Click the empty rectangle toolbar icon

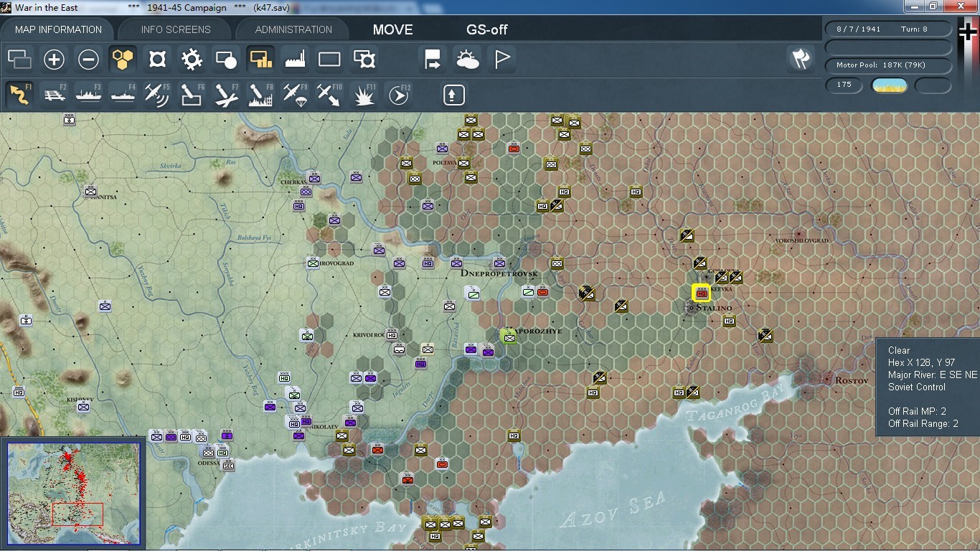pyautogui.click(x=329, y=60)
